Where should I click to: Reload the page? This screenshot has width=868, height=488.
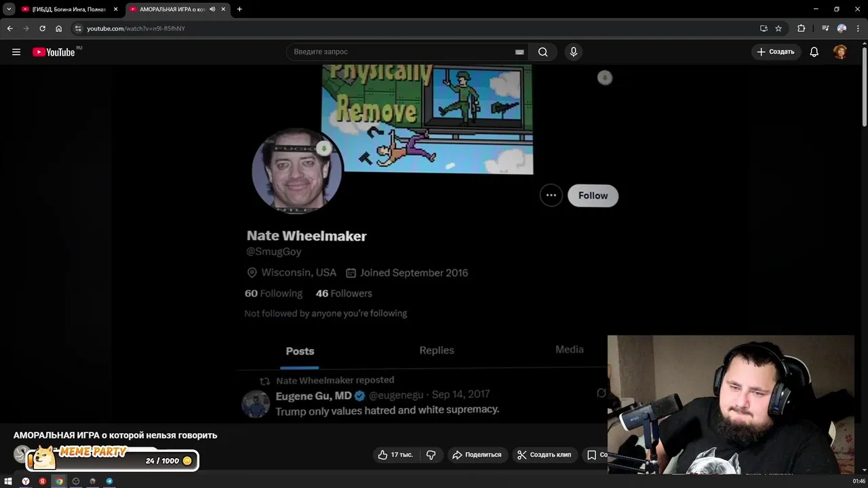[x=42, y=28]
